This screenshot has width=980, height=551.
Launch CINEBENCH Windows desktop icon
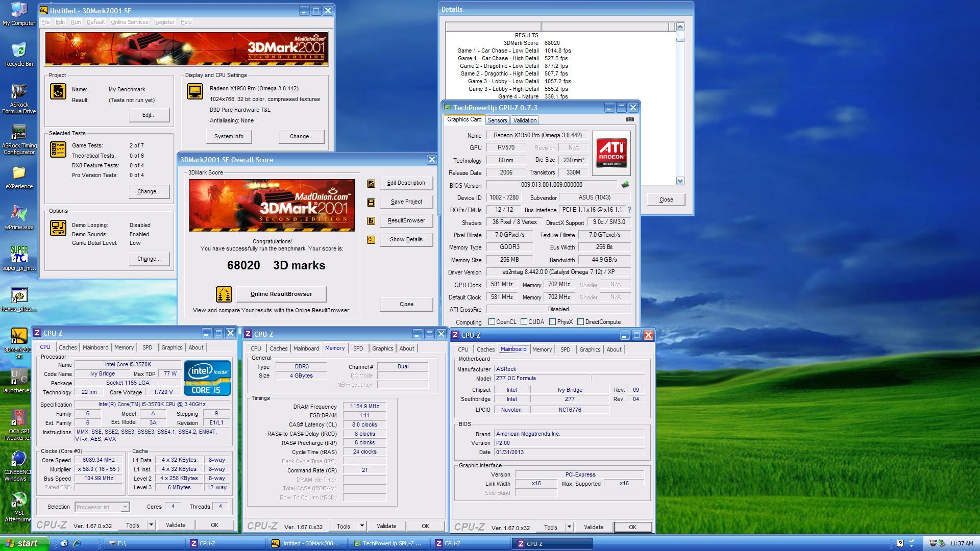pos(19,465)
